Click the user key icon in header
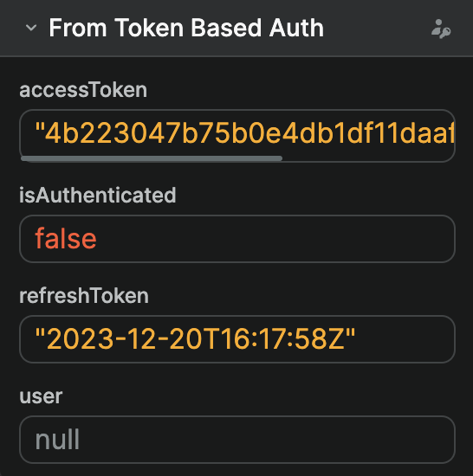This screenshot has width=473, height=476. point(441,29)
